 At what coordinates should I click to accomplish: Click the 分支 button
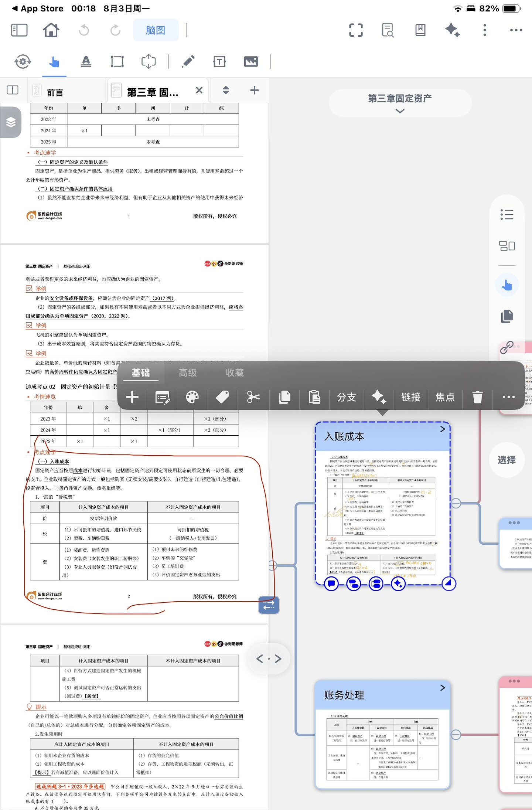tap(347, 398)
